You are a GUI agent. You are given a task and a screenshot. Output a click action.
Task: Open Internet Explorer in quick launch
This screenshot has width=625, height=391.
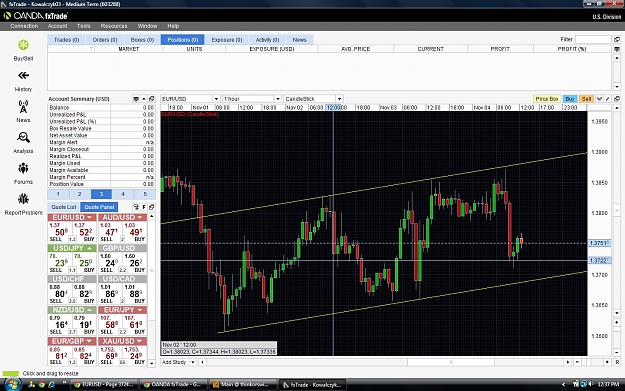[51, 385]
